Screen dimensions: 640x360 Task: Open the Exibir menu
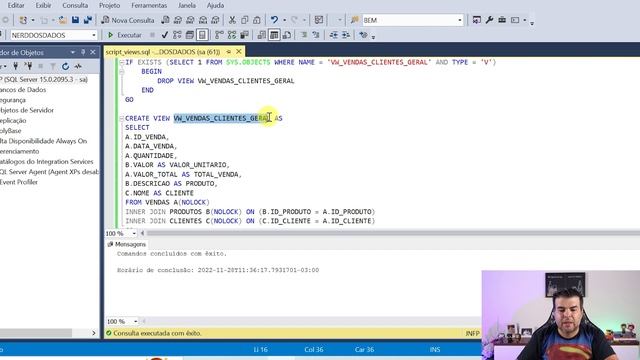tap(43, 5)
